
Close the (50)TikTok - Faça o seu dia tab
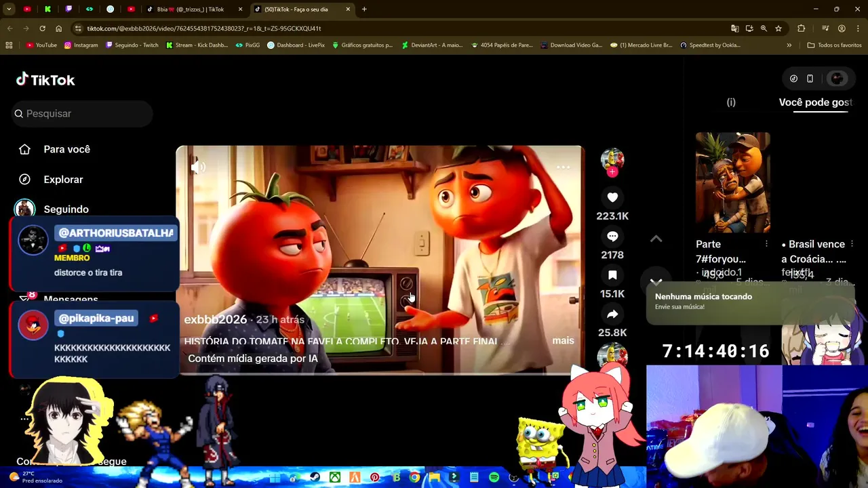pos(349,9)
